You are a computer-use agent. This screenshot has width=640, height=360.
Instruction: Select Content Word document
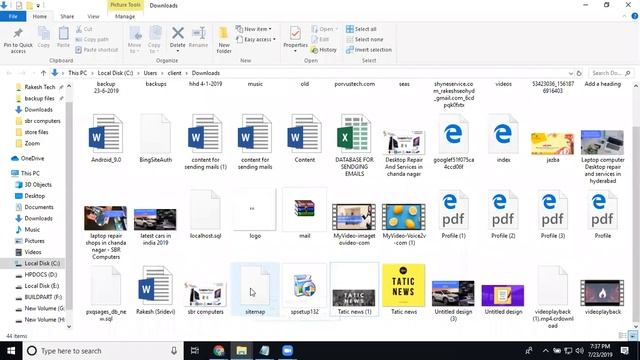(304, 138)
